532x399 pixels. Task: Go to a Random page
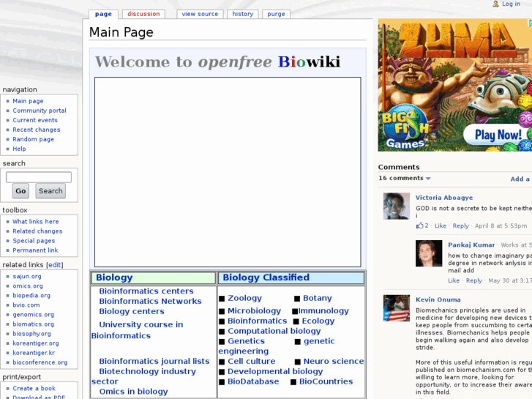(x=33, y=139)
